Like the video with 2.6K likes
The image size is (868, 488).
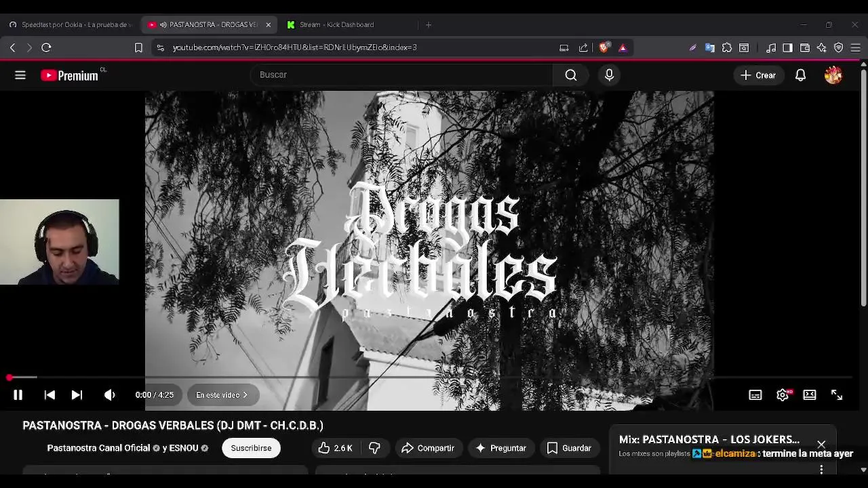336,448
